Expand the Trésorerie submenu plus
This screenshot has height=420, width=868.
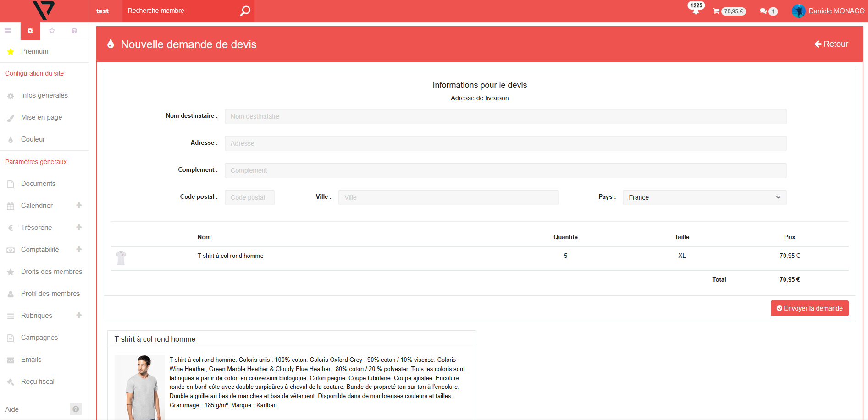coord(79,227)
